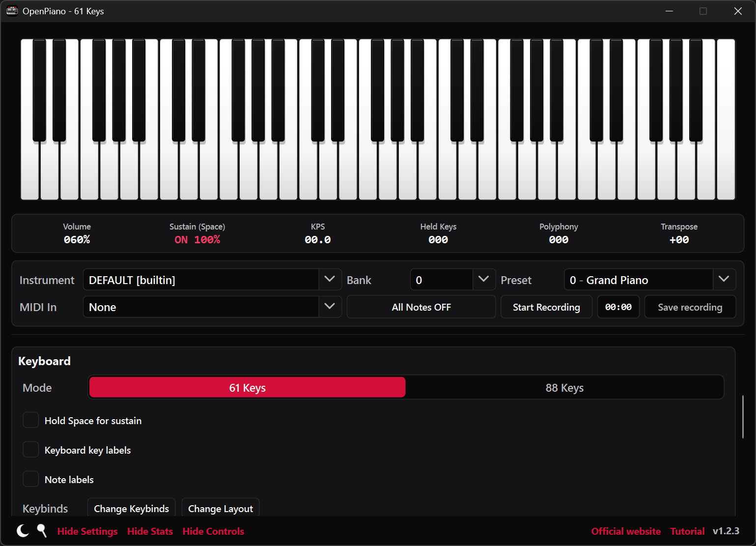Screen dimensions: 756x546
Task: Click the All Notes OFF button
Action: click(x=421, y=307)
